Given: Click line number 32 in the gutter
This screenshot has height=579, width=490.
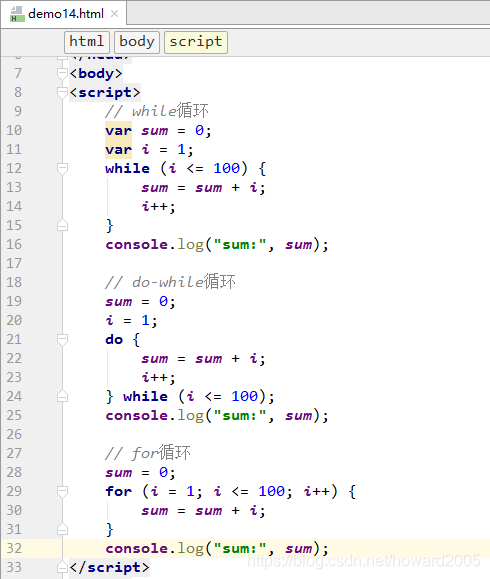Looking at the screenshot, I should pyautogui.click(x=14, y=548).
